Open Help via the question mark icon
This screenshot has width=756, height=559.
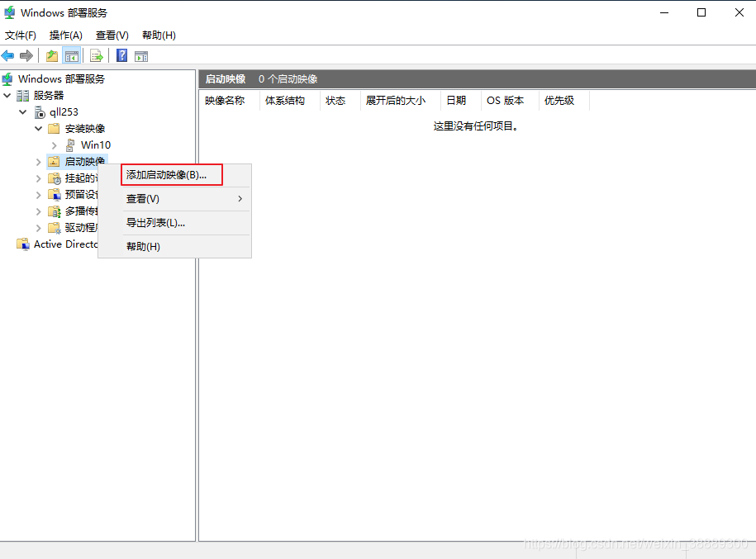point(121,56)
